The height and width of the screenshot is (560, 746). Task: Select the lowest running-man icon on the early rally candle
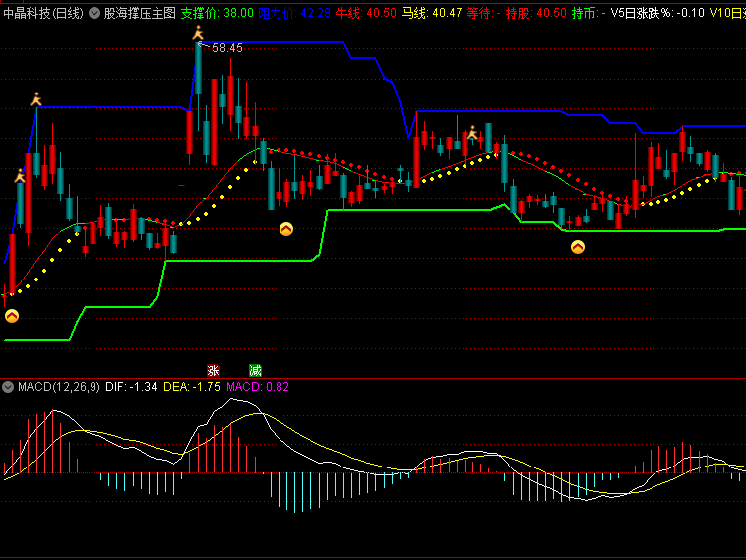[20, 176]
